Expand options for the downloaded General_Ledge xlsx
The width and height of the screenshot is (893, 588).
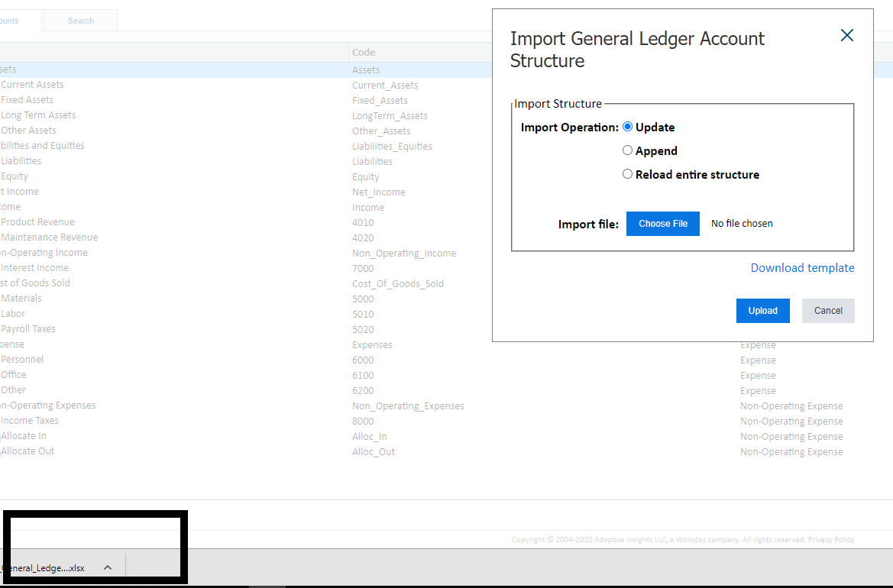(x=107, y=567)
